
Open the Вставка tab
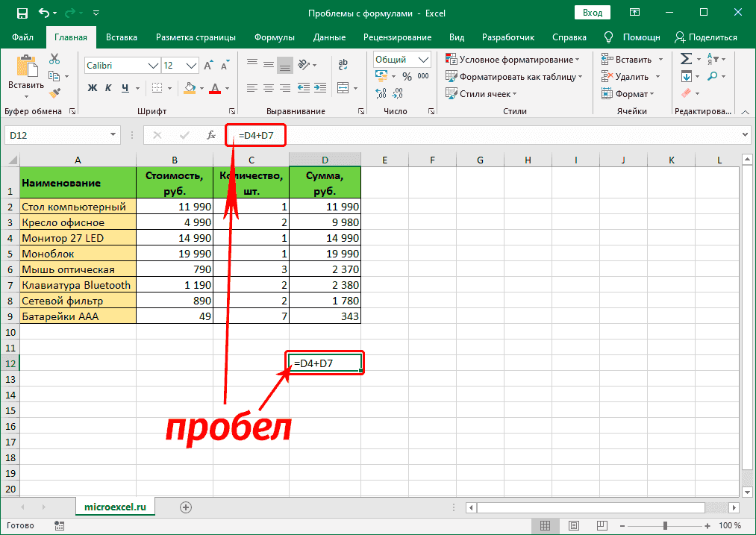[x=121, y=37]
